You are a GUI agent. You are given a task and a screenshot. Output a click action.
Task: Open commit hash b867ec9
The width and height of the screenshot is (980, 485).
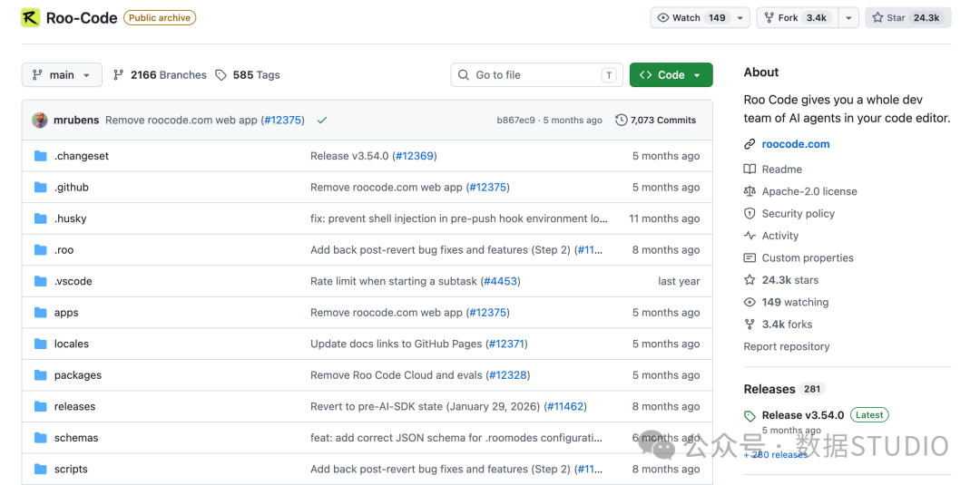click(x=515, y=120)
